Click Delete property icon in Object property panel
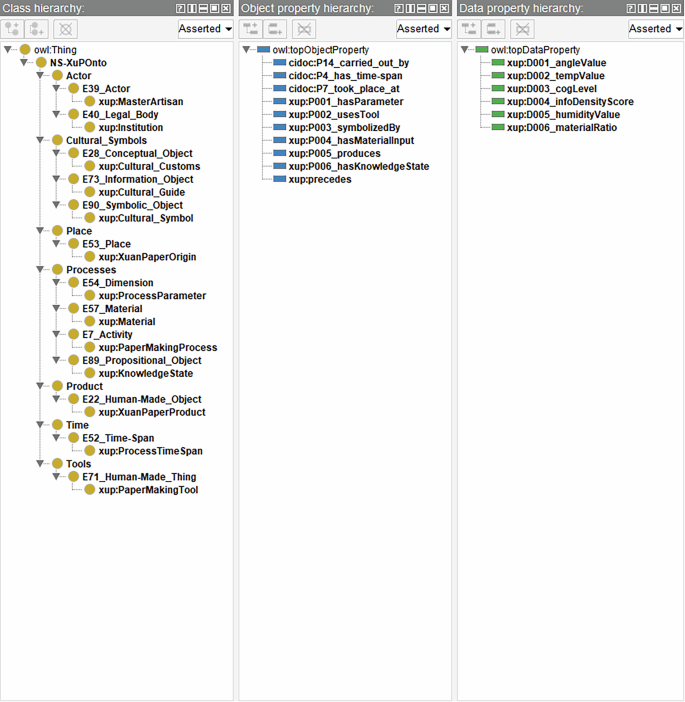The image size is (685, 702). (303, 29)
